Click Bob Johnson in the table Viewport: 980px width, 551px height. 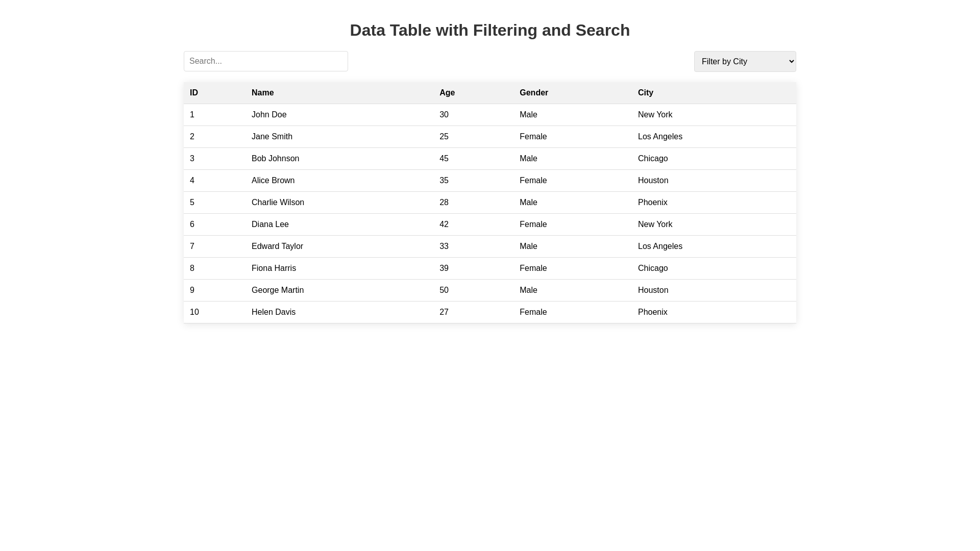point(275,159)
